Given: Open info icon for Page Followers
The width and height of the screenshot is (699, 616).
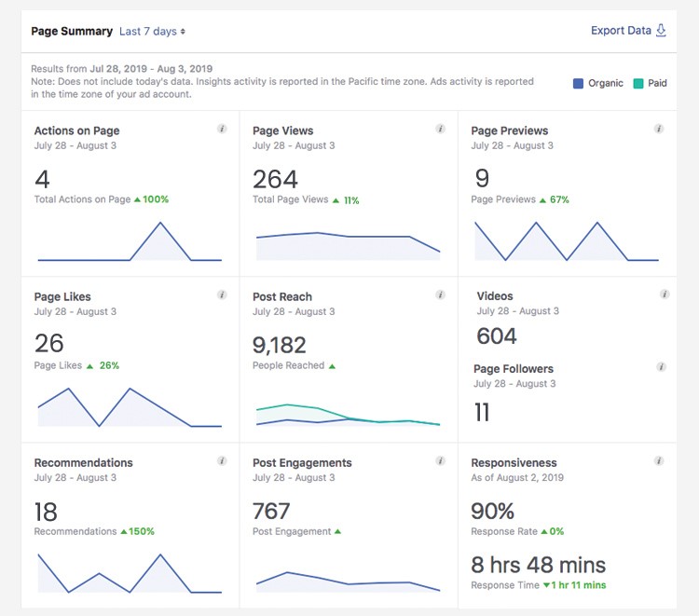Looking at the screenshot, I should 662,367.
